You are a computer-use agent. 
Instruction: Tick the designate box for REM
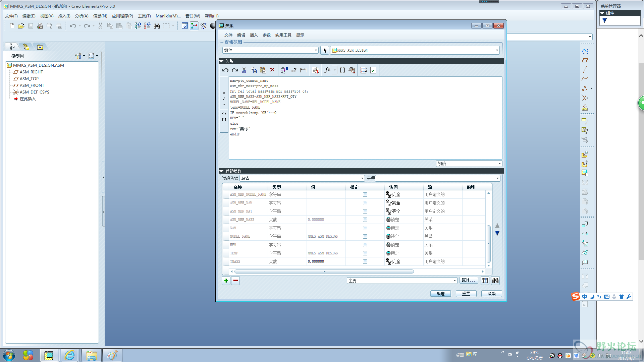[365, 245]
